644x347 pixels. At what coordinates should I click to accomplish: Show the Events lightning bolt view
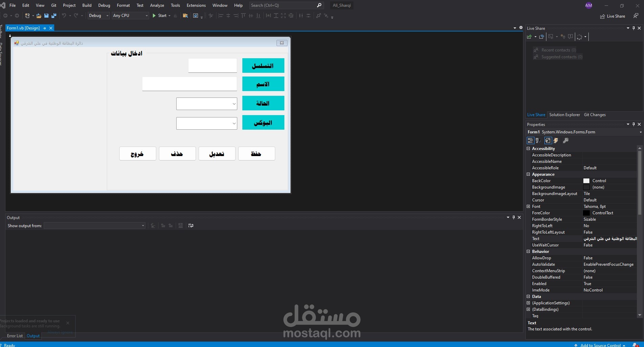556,140
